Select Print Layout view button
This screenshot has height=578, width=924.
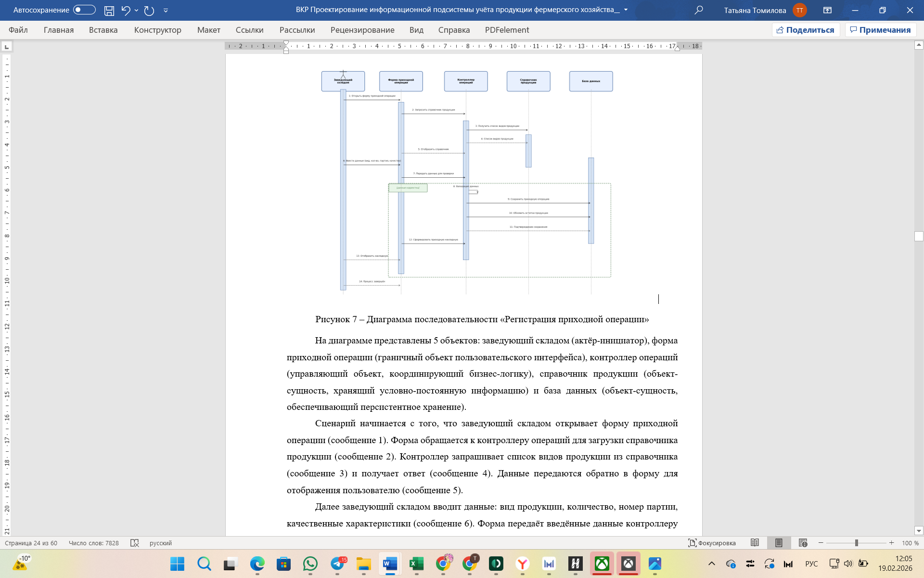coord(779,543)
